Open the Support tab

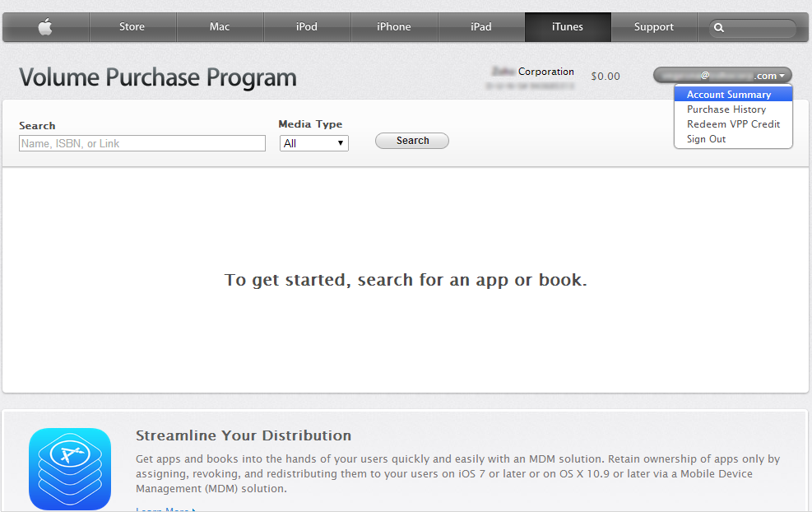pyautogui.click(x=654, y=27)
